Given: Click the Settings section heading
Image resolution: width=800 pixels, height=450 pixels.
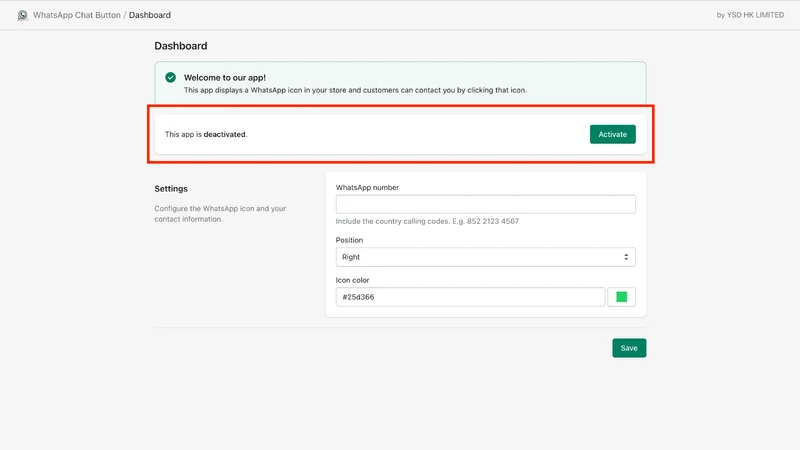Looking at the screenshot, I should 171,189.
